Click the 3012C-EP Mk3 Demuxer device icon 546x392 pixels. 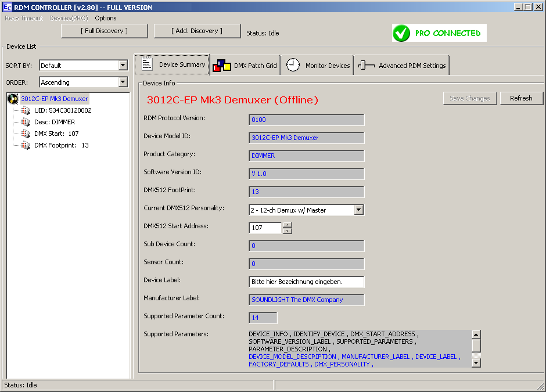coord(13,99)
